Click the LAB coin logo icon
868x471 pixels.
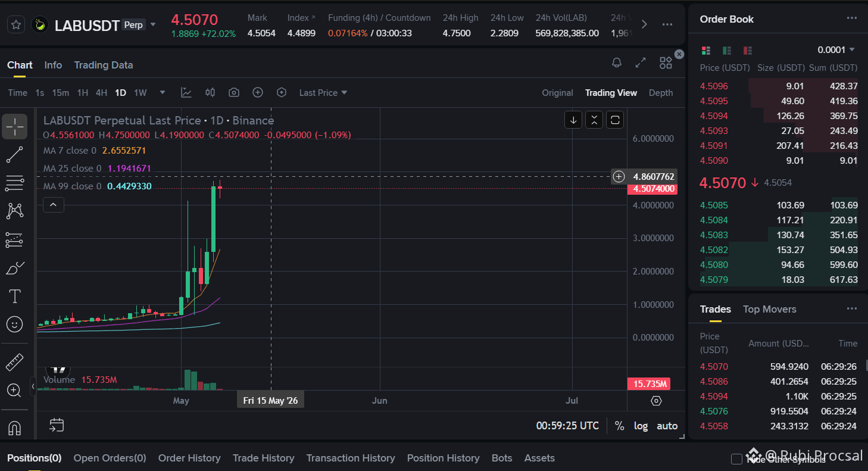coord(40,25)
